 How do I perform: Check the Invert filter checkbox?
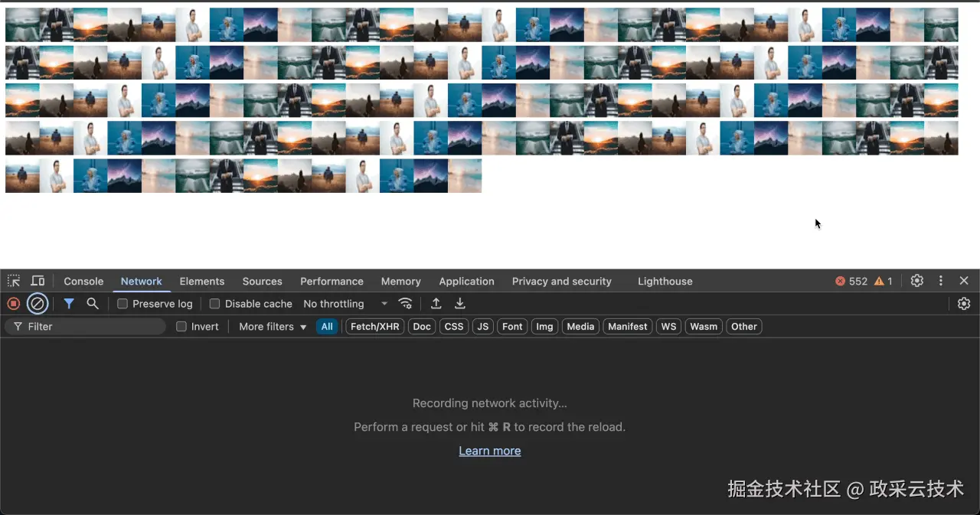(181, 327)
